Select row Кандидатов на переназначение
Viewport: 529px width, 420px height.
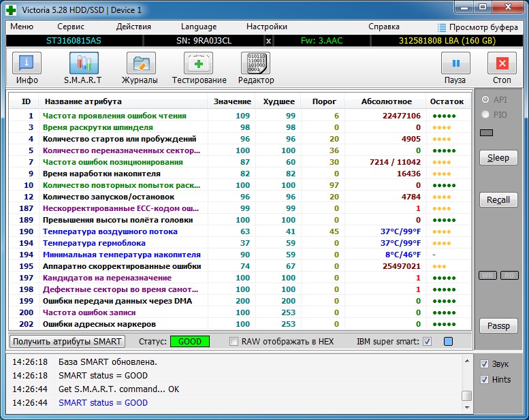240,278
